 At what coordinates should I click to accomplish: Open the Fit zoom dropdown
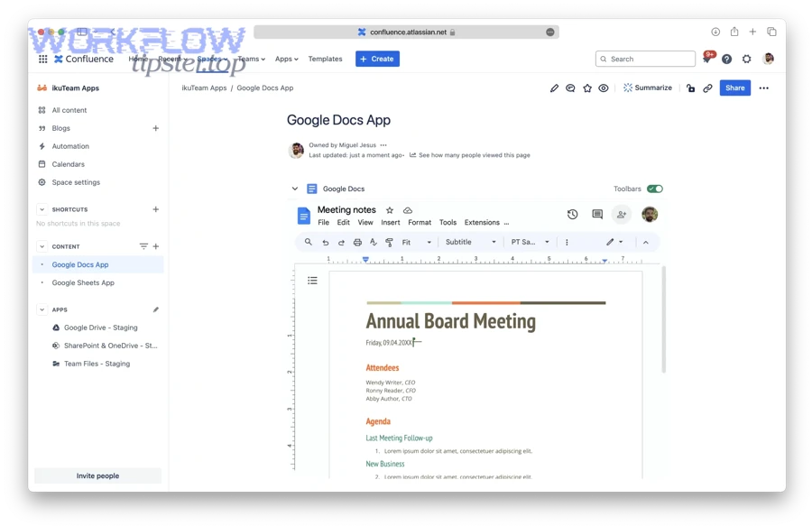(x=416, y=243)
